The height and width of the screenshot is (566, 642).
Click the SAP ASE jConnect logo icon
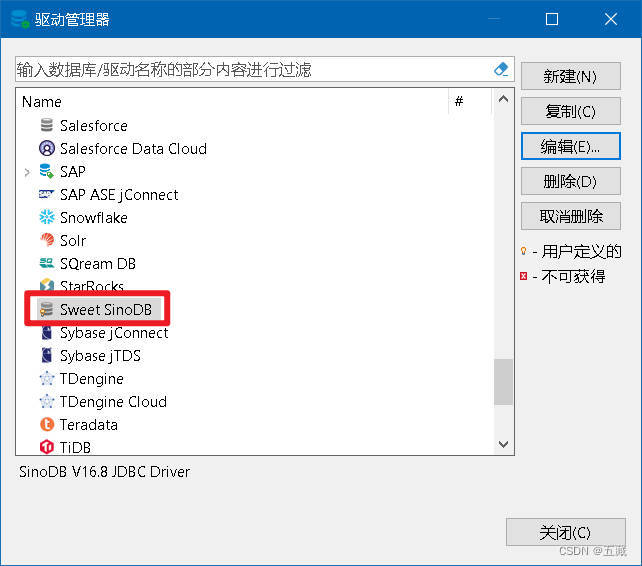click(x=46, y=194)
